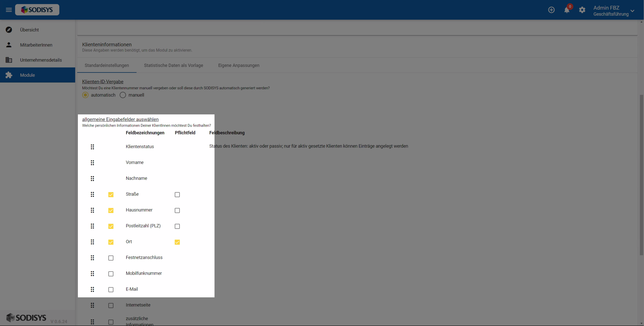
Task: Grab drag handle for Internetseite row
Action: pyautogui.click(x=92, y=305)
